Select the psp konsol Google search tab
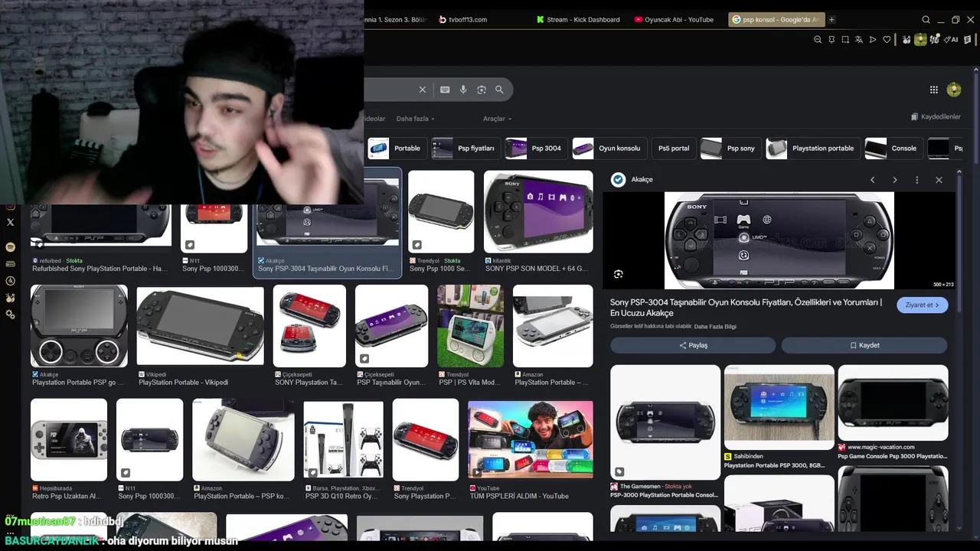The height and width of the screenshot is (551, 980). [776, 20]
